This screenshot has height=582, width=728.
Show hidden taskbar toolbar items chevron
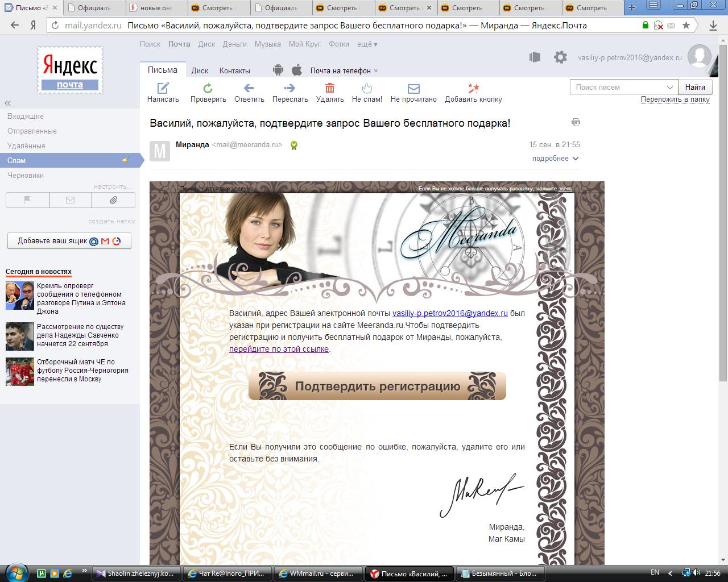[84, 571]
